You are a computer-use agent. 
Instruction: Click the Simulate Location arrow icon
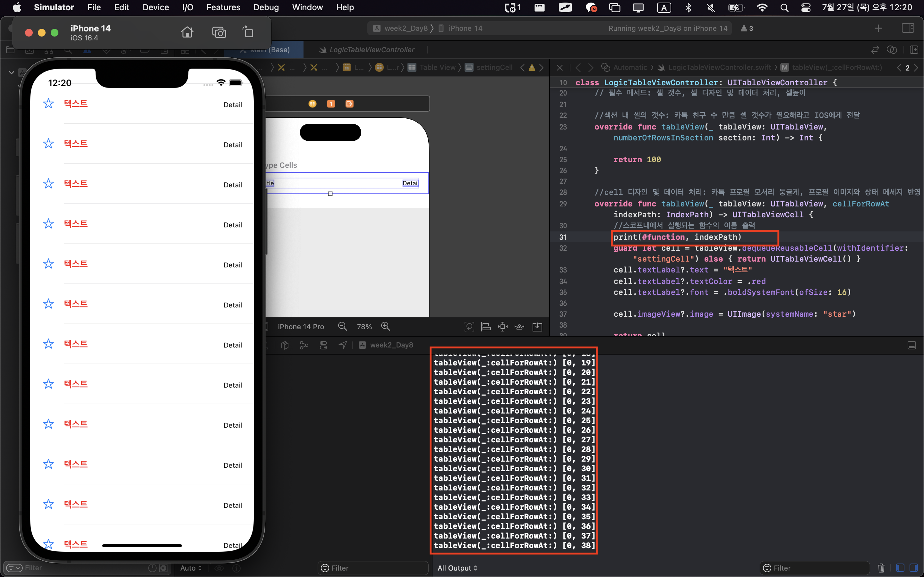click(343, 345)
